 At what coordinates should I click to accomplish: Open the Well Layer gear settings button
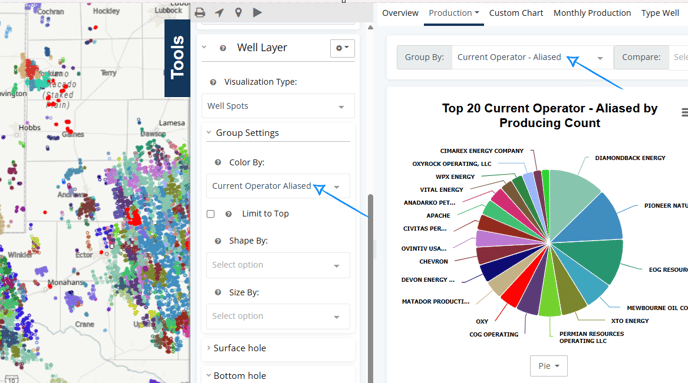(342, 48)
